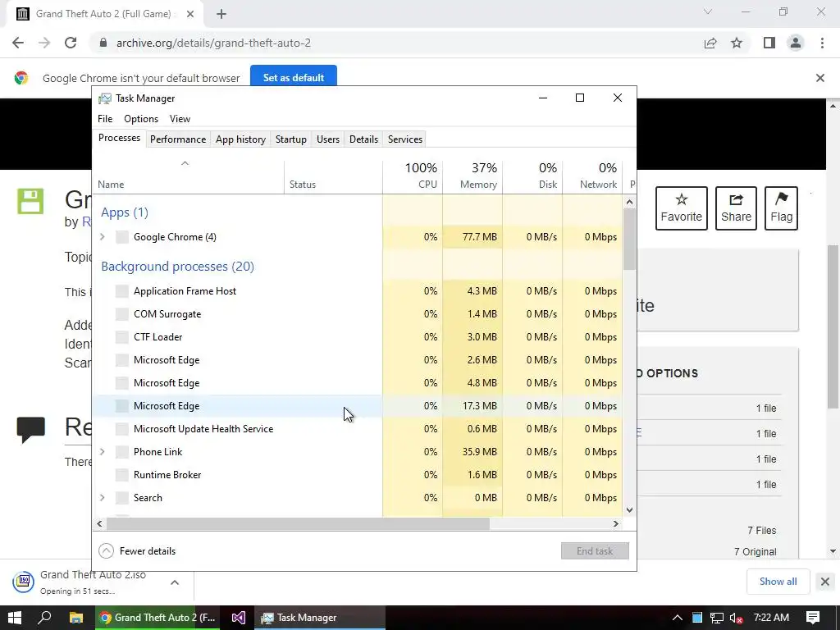840x630 pixels.
Task: Select Microsoft Edge 17.3 MB row
Action: (x=358, y=405)
